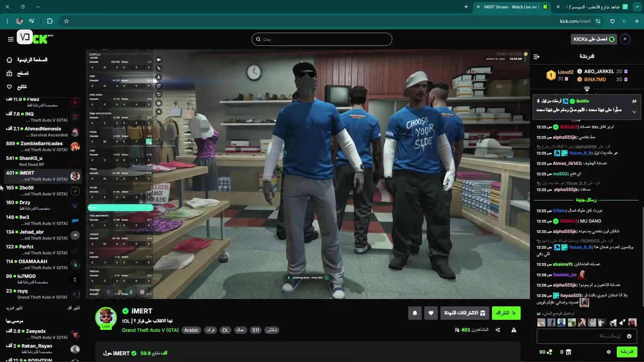Screen dimensions: 644x362
Task: Open ZombieBarricades channel in sidebar
Action: (43, 146)
